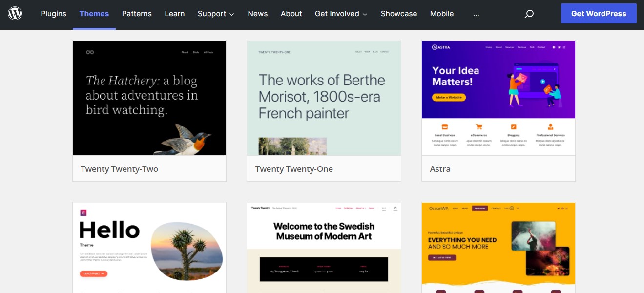Select the Astra theme preview image

click(x=498, y=98)
